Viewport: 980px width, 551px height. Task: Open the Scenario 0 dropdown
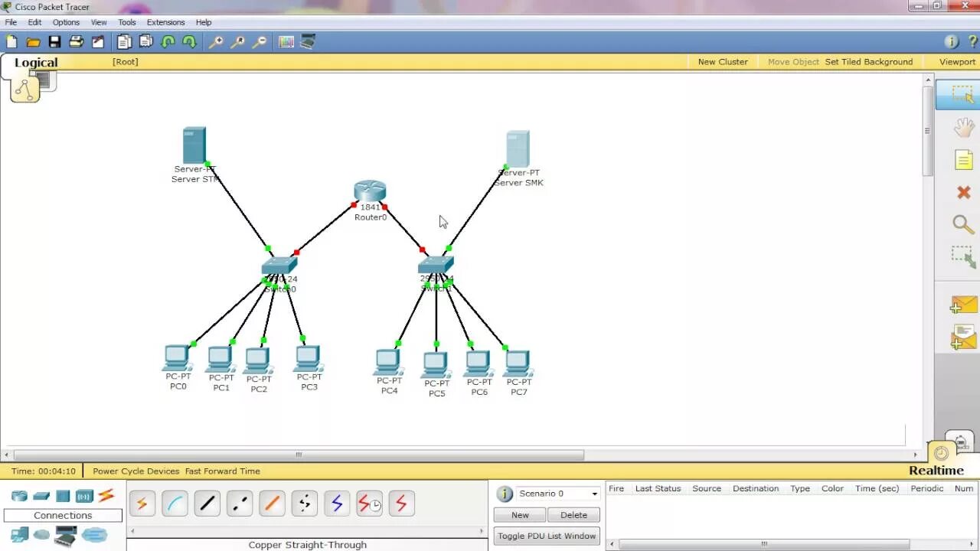[x=558, y=494]
